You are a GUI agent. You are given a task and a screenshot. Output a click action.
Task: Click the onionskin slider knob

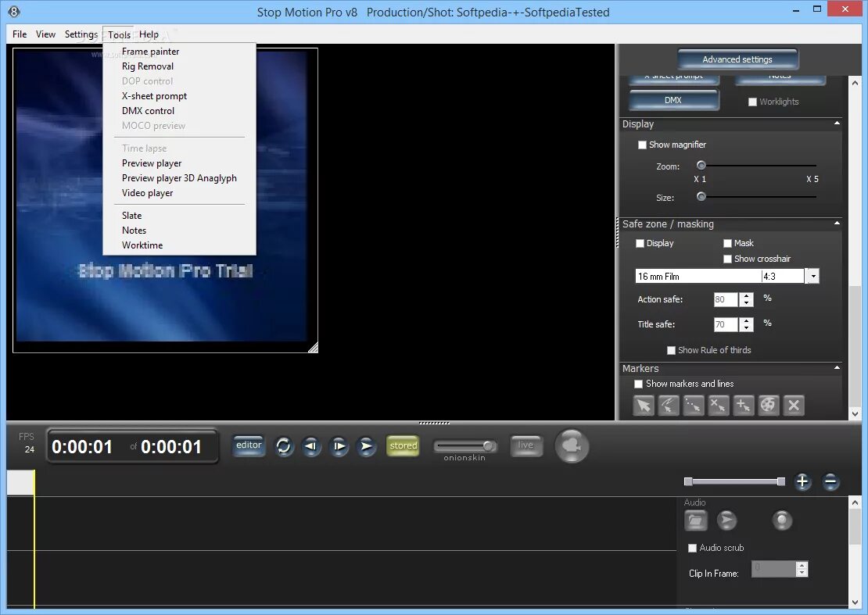pyautogui.click(x=488, y=445)
